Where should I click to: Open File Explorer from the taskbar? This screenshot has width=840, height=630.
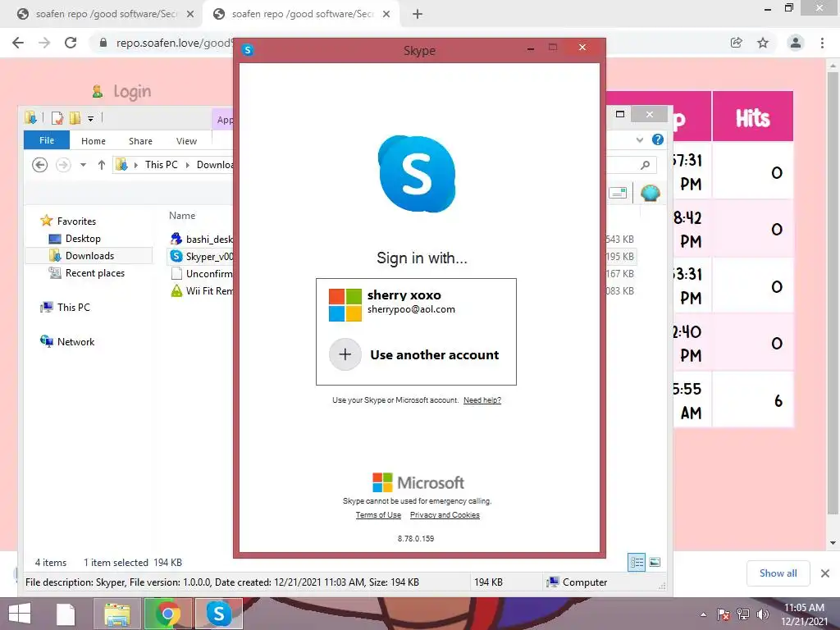pyautogui.click(x=116, y=614)
